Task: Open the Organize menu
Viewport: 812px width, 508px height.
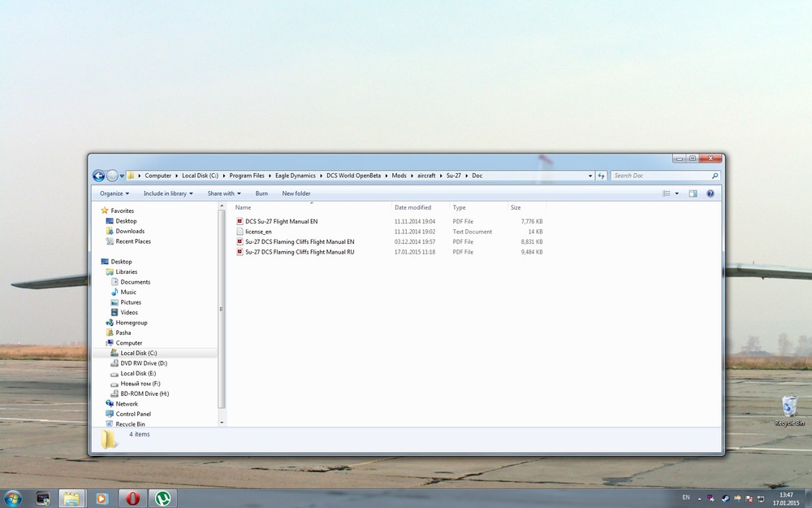Action: 114,193
